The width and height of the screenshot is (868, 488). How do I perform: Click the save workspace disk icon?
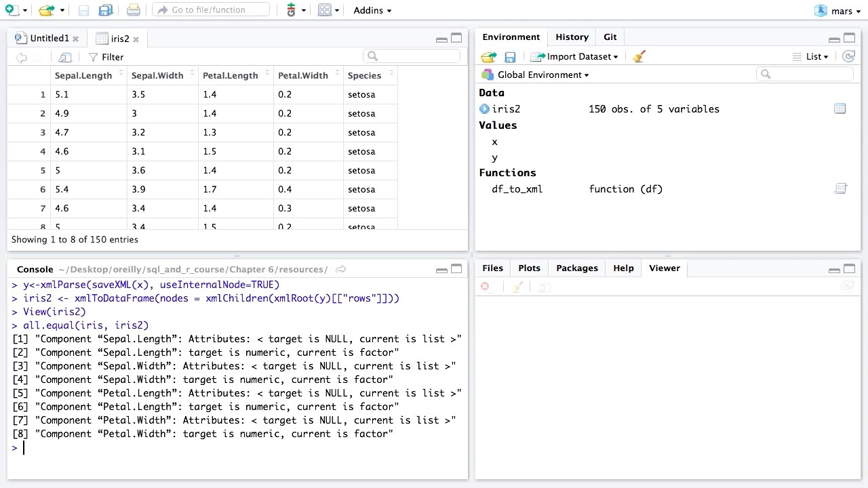click(510, 57)
